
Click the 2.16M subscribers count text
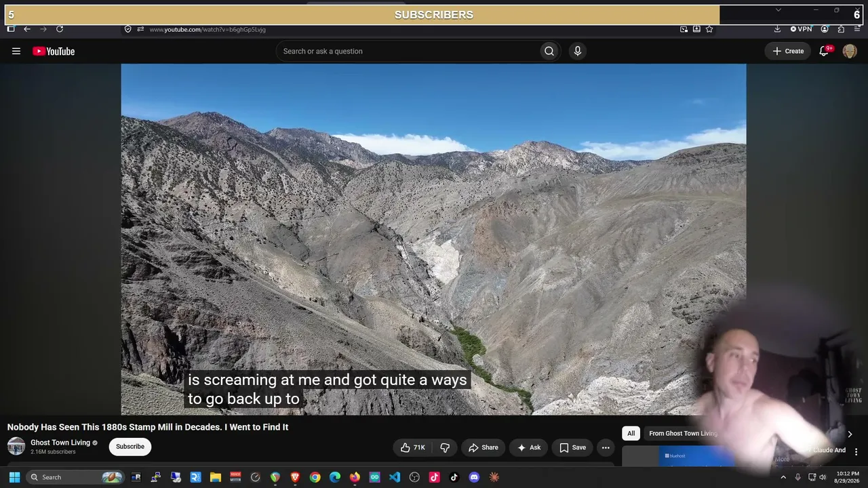[x=53, y=452]
